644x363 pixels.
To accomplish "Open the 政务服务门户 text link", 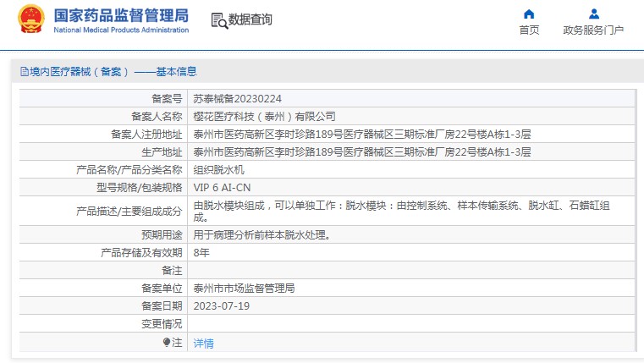I will pos(593,30).
